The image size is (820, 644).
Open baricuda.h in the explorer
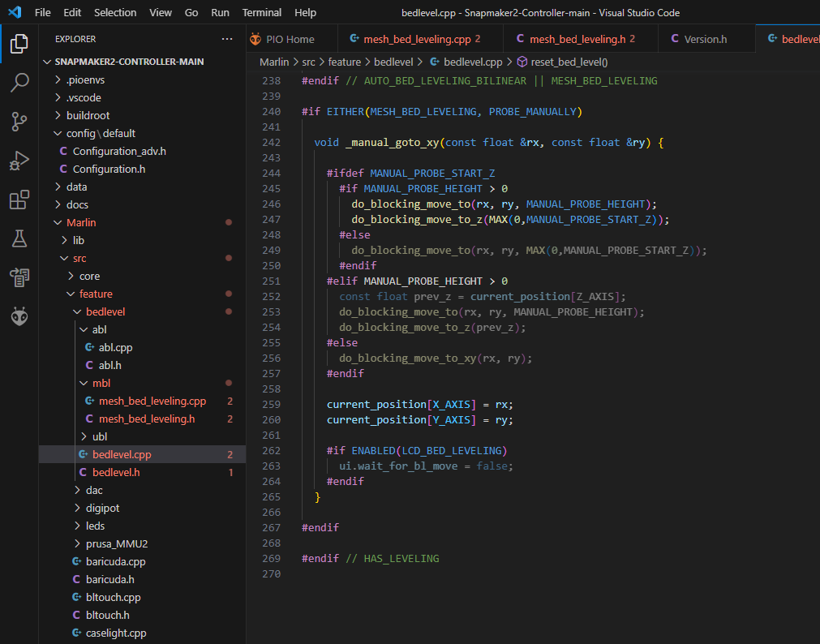(x=142, y=579)
